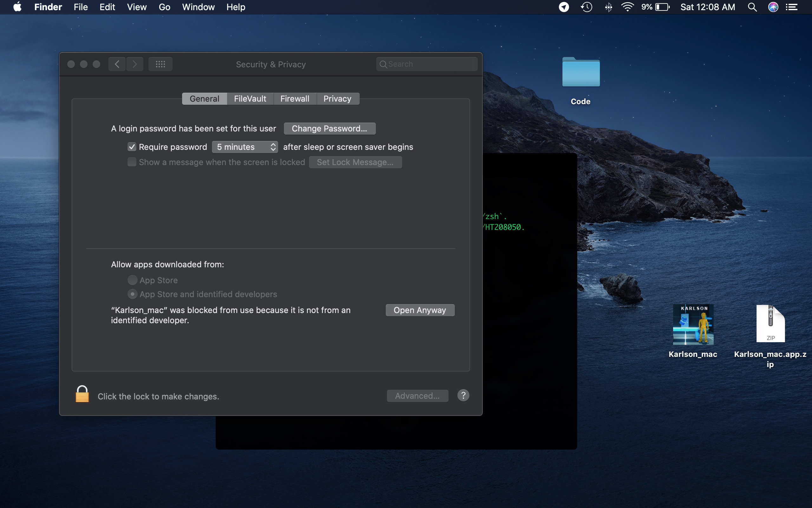812x508 pixels.
Task: Click the 'Click the lock to make changes' text
Action: (158, 397)
